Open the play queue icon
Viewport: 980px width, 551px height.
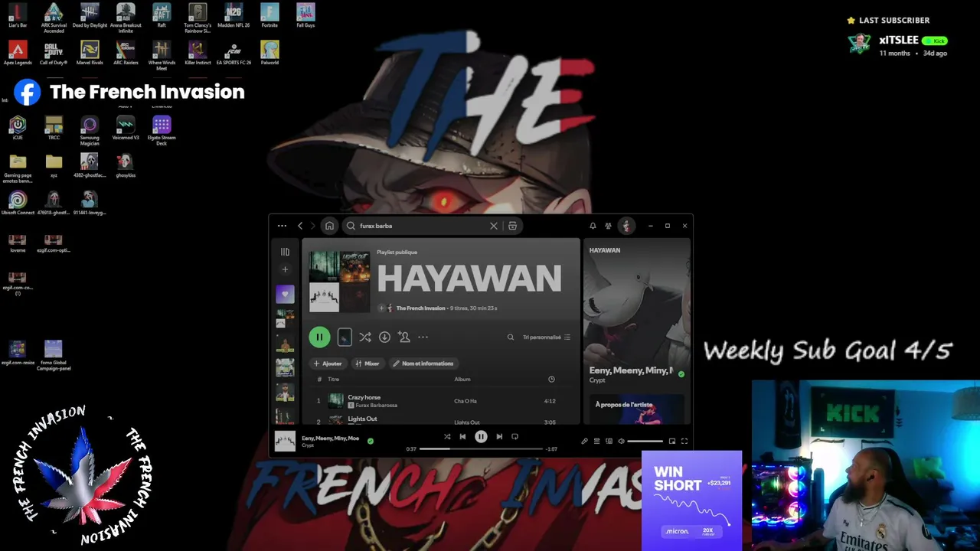pos(596,441)
